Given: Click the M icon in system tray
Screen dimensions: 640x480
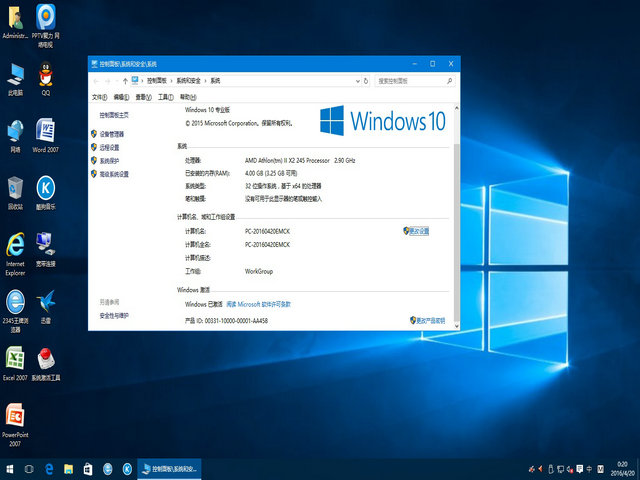Looking at the screenshot, I should pos(600,469).
